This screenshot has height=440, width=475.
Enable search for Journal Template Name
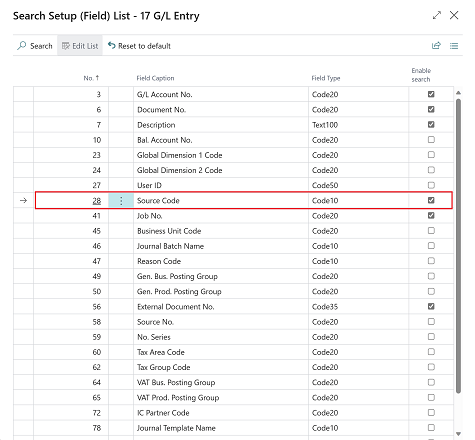click(x=431, y=428)
